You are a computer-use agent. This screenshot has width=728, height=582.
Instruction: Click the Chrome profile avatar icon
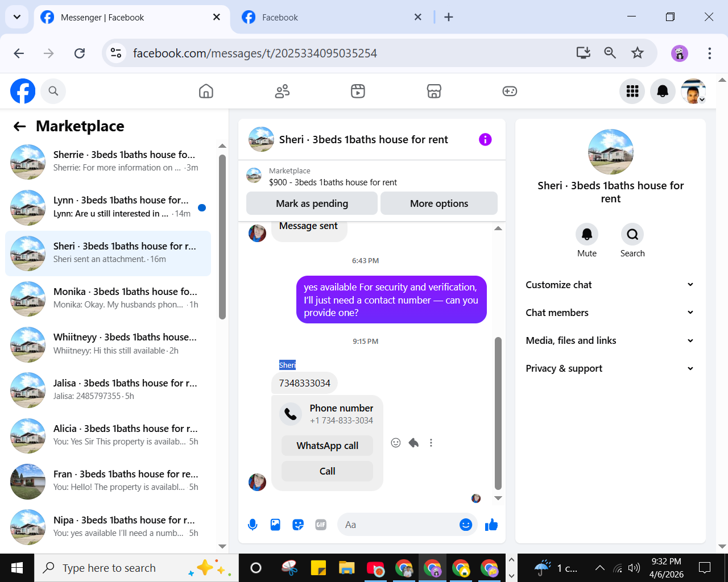680,53
